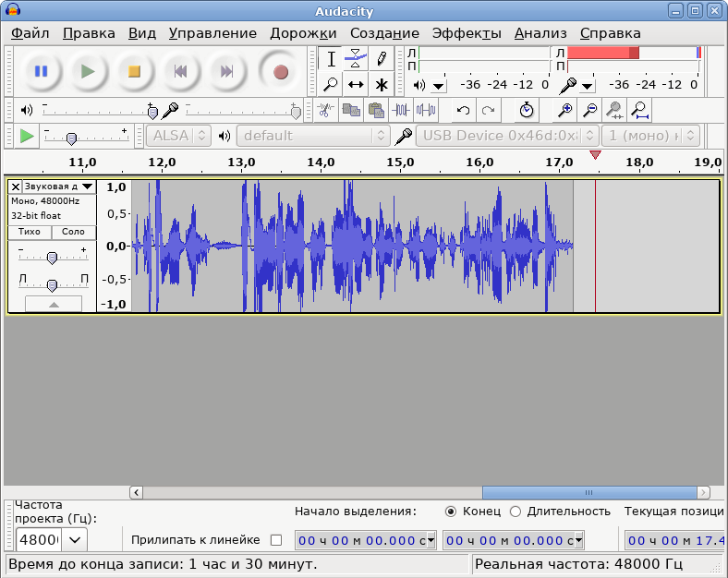Screen dimensions: 728x578
Task: Open the 'Справка' menu
Action: point(610,33)
